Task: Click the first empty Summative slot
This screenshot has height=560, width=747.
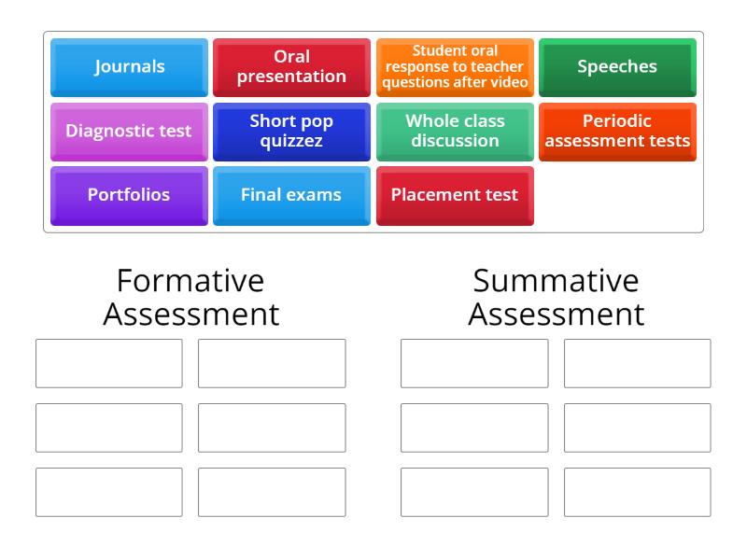Action: [x=474, y=363]
